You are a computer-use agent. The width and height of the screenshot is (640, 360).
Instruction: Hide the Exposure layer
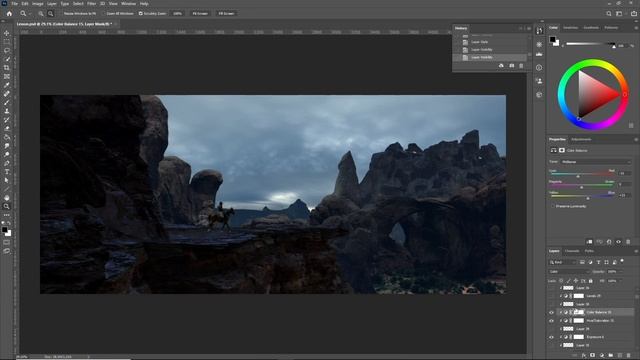tap(551, 337)
